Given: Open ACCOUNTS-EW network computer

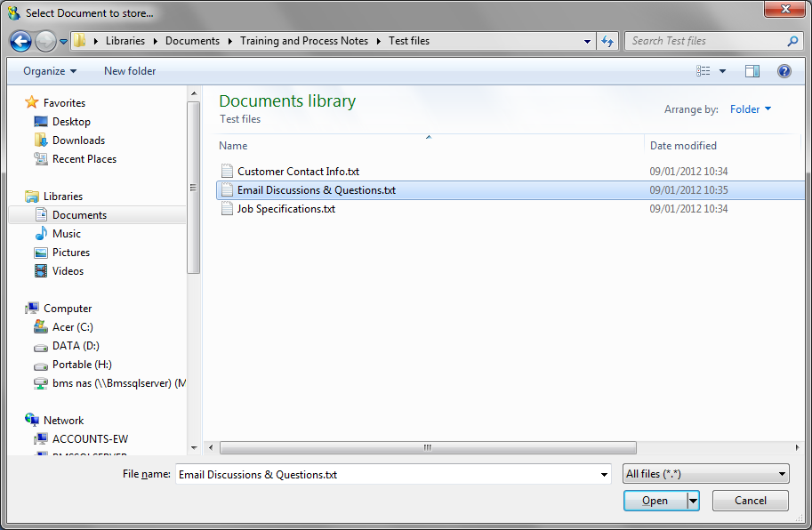Looking at the screenshot, I should pyautogui.click(x=90, y=439).
